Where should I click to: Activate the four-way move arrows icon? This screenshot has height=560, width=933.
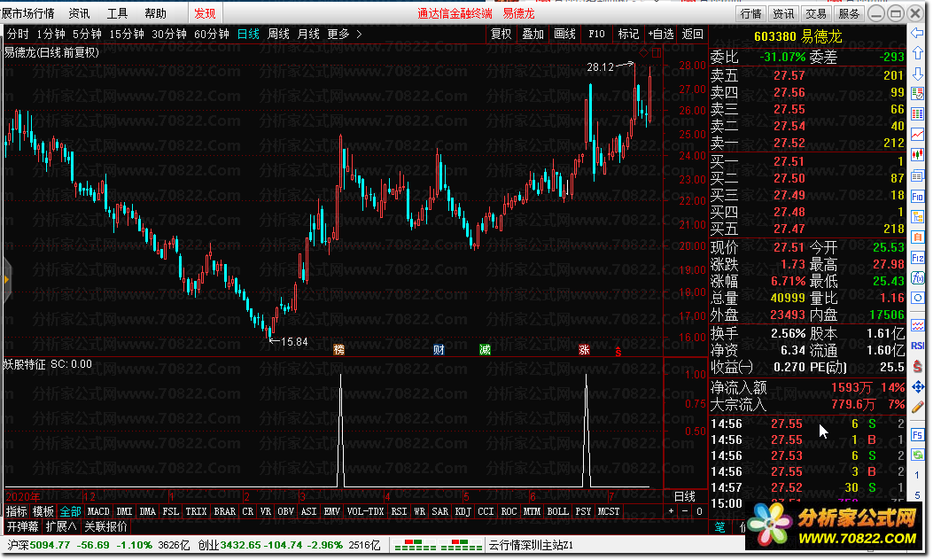pyautogui.click(x=918, y=387)
